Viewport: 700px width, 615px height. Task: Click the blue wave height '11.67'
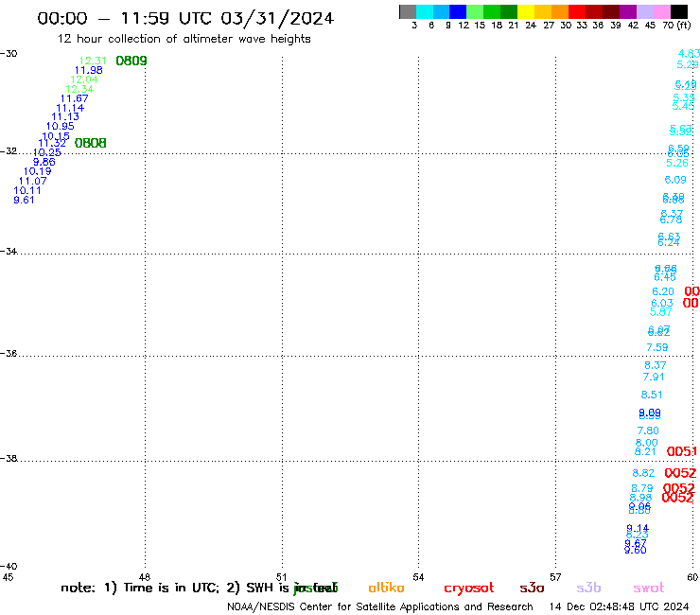75,98
